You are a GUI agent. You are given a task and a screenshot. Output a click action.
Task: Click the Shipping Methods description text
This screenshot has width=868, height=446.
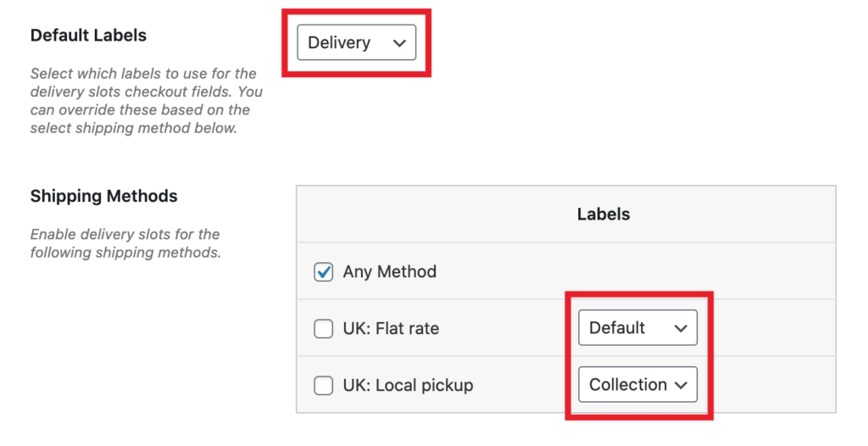[125, 243]
